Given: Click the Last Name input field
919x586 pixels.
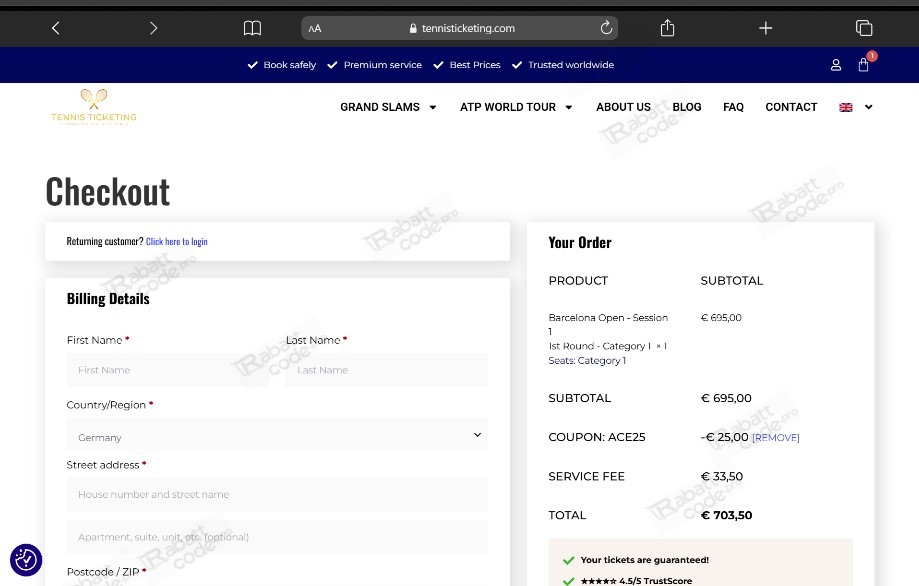Looking at the screenshot, I should point(387,370).
